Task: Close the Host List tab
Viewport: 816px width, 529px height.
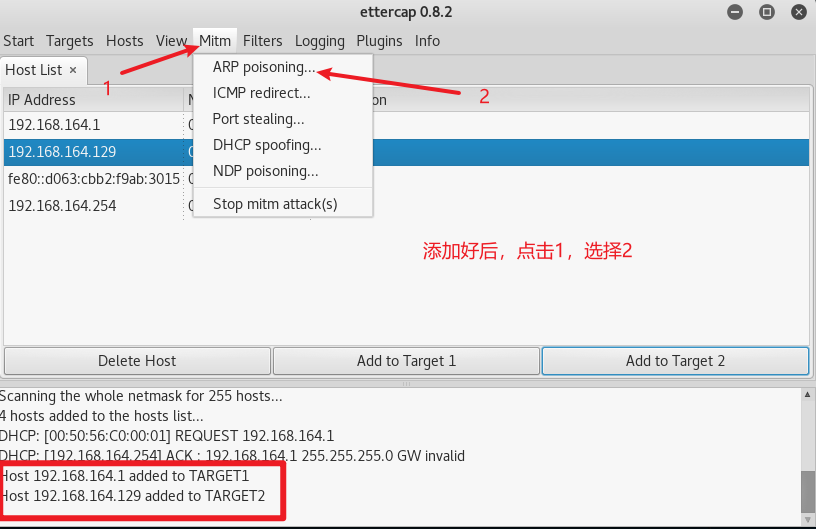Action: click(x=73, y=70)
